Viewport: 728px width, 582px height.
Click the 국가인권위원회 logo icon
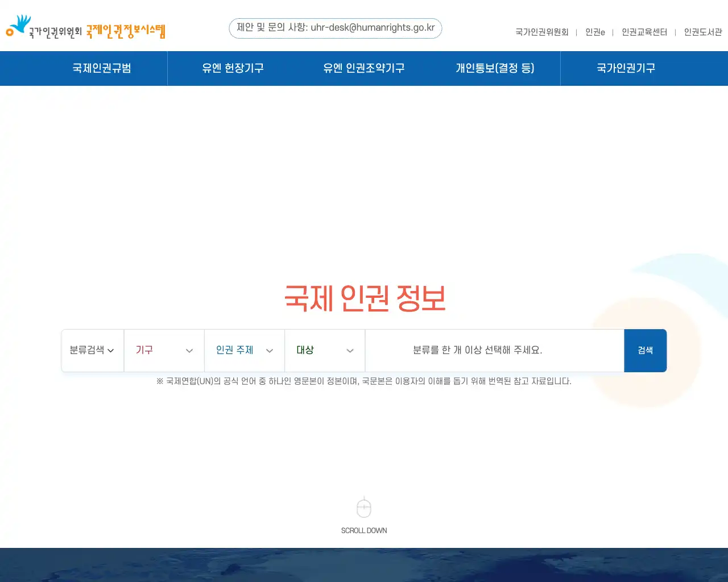coord(18,26)
